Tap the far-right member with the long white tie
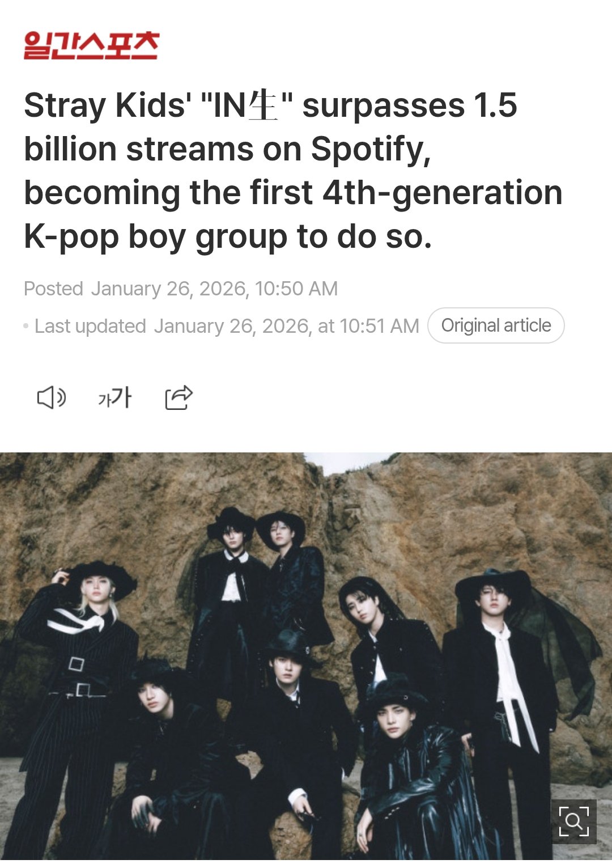612x868 pixels. 504,709
